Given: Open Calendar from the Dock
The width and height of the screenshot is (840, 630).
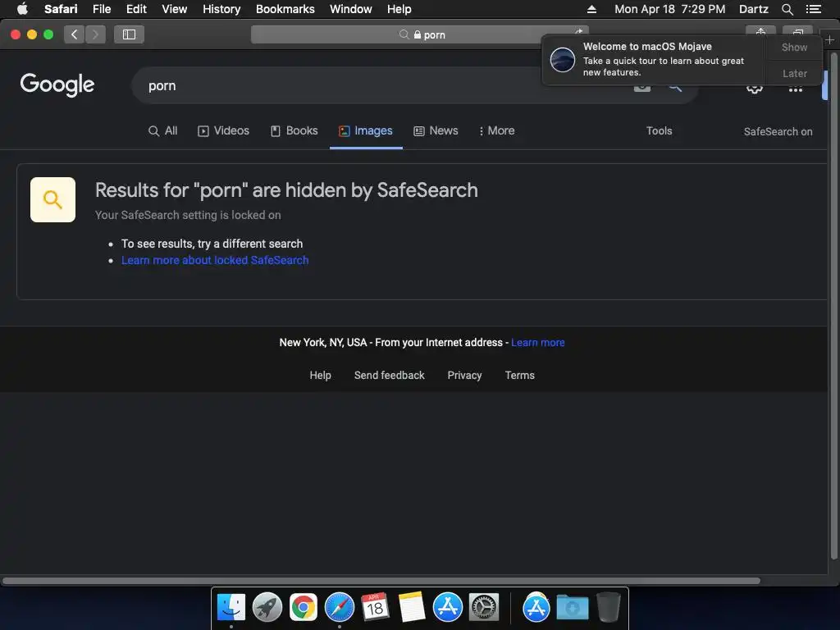Looking at the screenshot, I should pos(375,608).
